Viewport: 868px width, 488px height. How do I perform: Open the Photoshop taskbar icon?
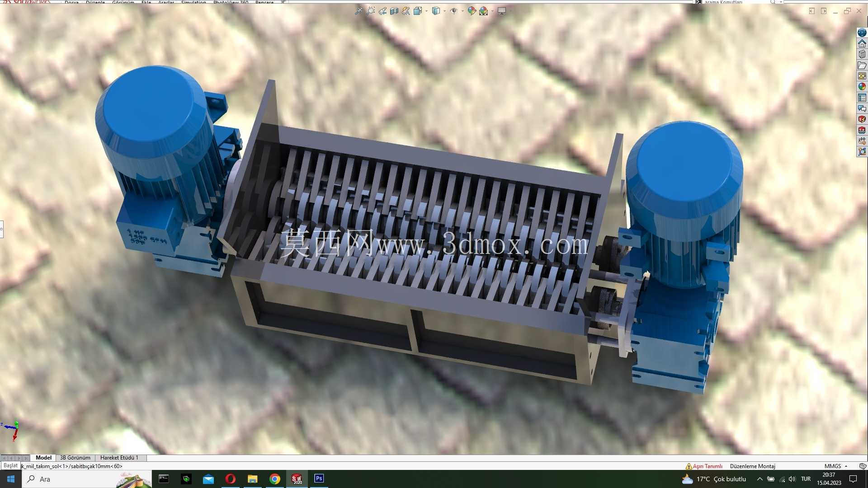tap(319, 479)
